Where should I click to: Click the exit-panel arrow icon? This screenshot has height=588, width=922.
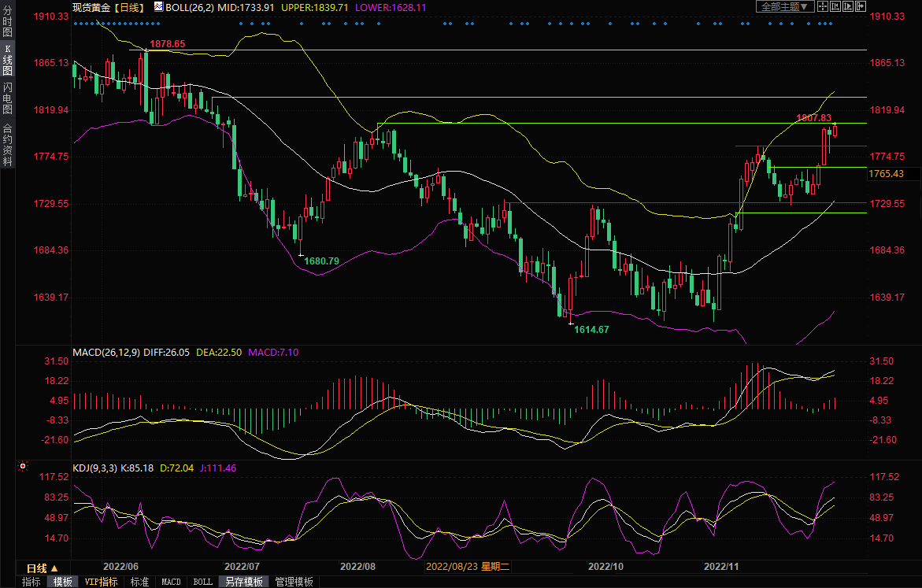pos(861,6)
